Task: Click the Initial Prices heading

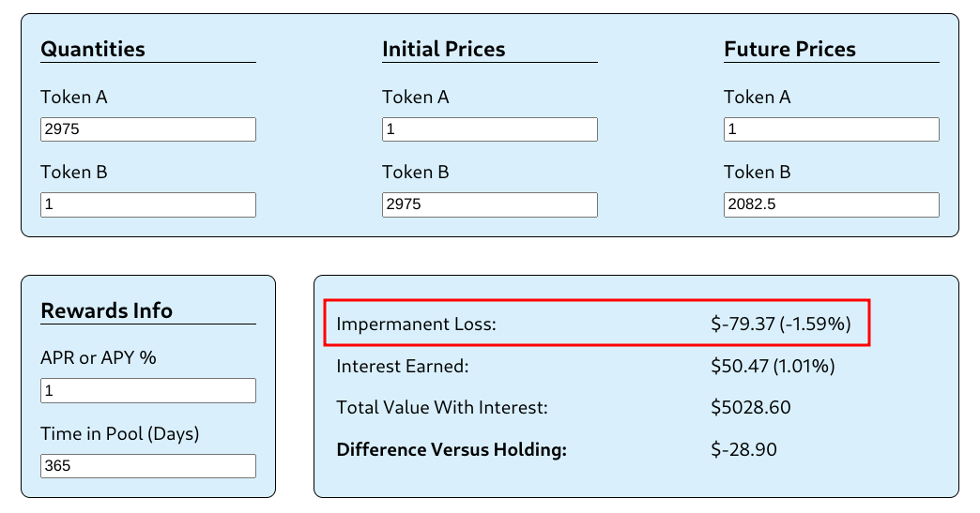Action: click(x=444, y=50)
